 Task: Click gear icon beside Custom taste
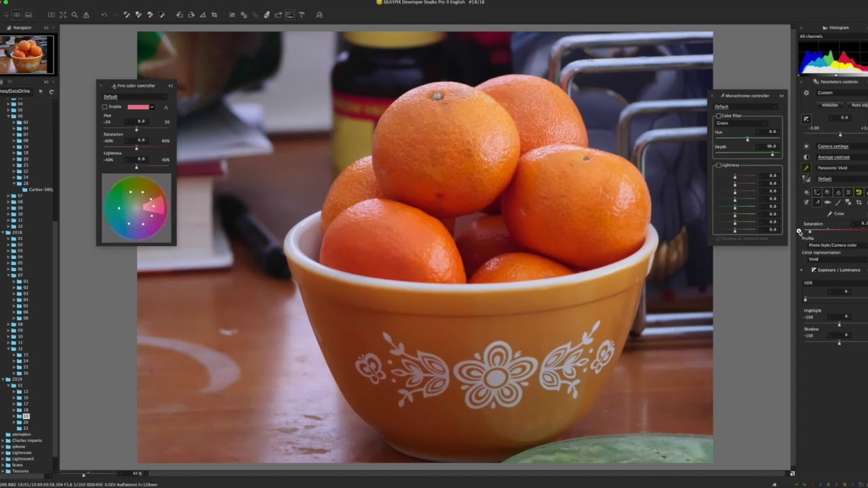(806, 93)
